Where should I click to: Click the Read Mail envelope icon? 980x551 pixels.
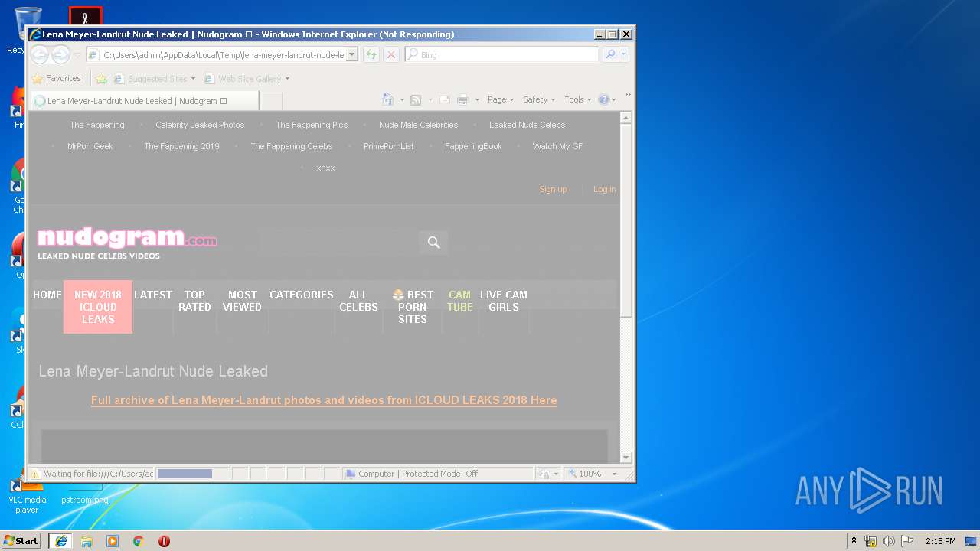(x=444, y=99)
